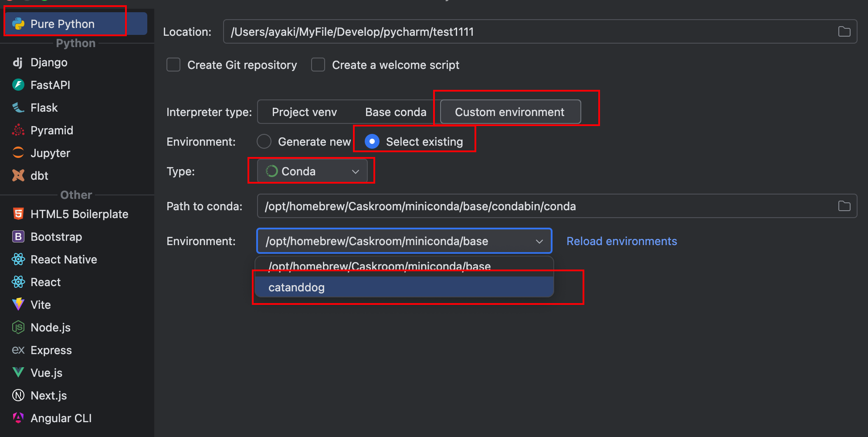Click the React Native atom icon
This screenshot has width=868, height=437.
(x=18, y=259)
